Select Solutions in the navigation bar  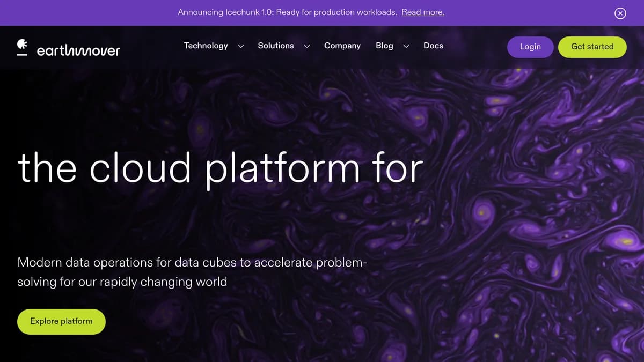(275, 46)
